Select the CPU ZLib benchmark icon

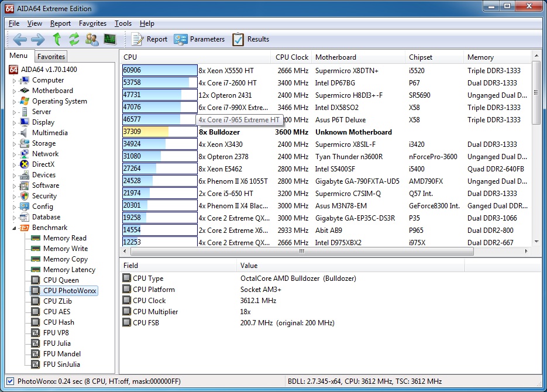pos(36,301)
